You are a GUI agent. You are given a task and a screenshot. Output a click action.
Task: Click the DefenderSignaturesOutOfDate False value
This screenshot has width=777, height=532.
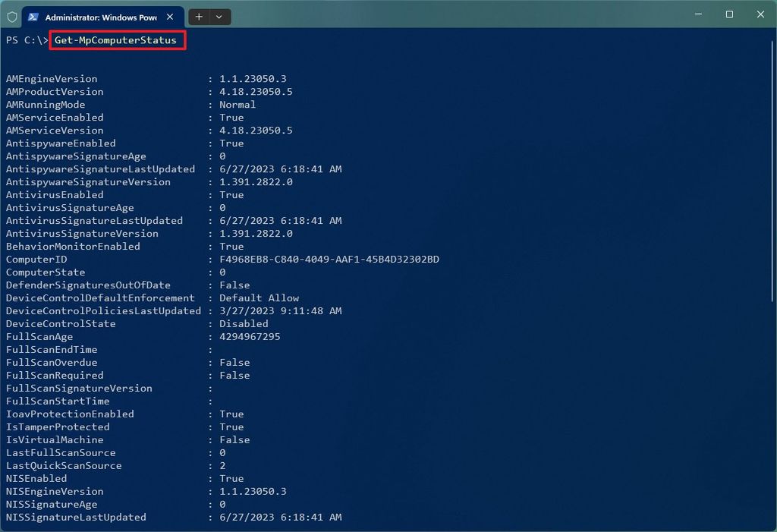click(x=234, y=285)
